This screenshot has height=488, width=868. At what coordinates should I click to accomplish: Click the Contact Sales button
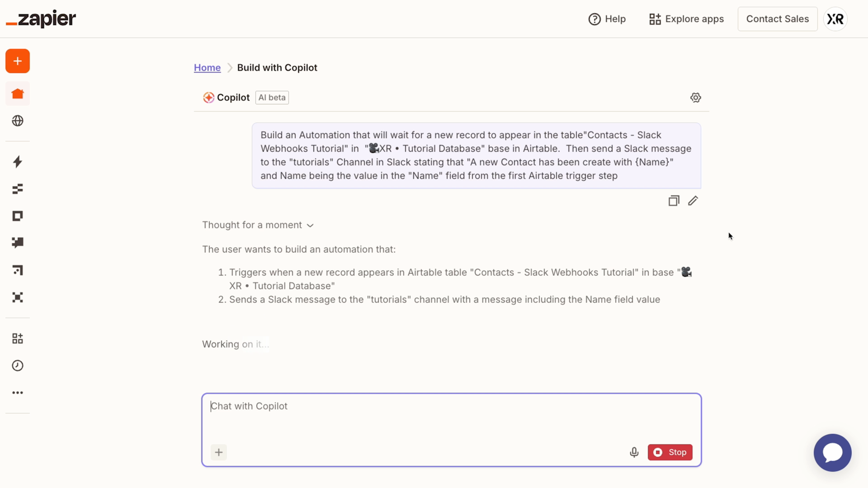[777, 19]
